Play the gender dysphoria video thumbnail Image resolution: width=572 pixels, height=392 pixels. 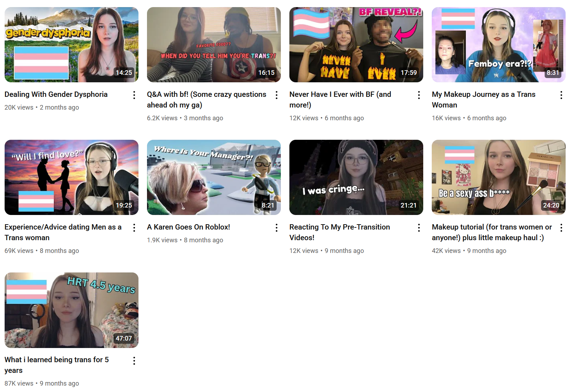(x=71, y=45)
